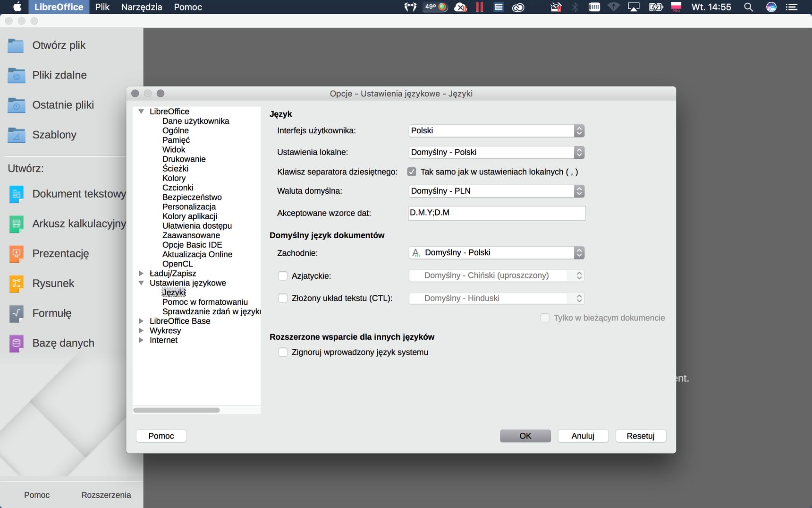Expand the Internet tree node
The height and width of the screenshot is (508, 812).
[x=141, y=340]
